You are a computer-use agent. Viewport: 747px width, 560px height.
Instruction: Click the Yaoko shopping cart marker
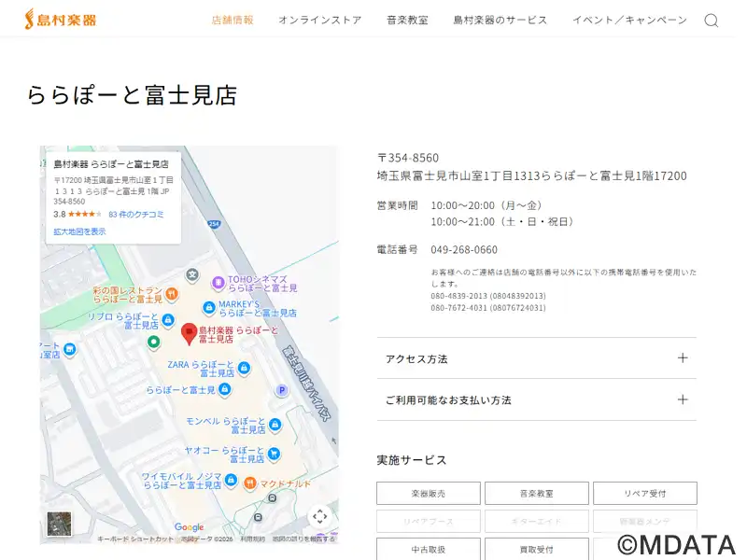point(275,454)
